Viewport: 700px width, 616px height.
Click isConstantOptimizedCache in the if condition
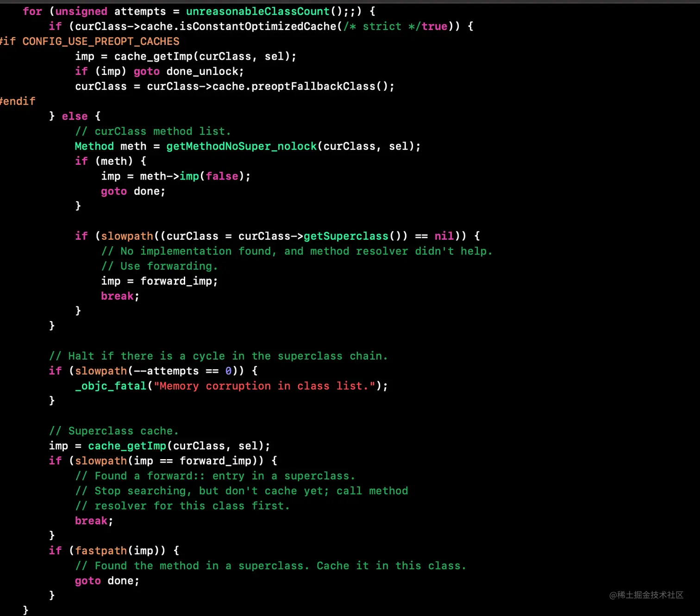point(258,26)
